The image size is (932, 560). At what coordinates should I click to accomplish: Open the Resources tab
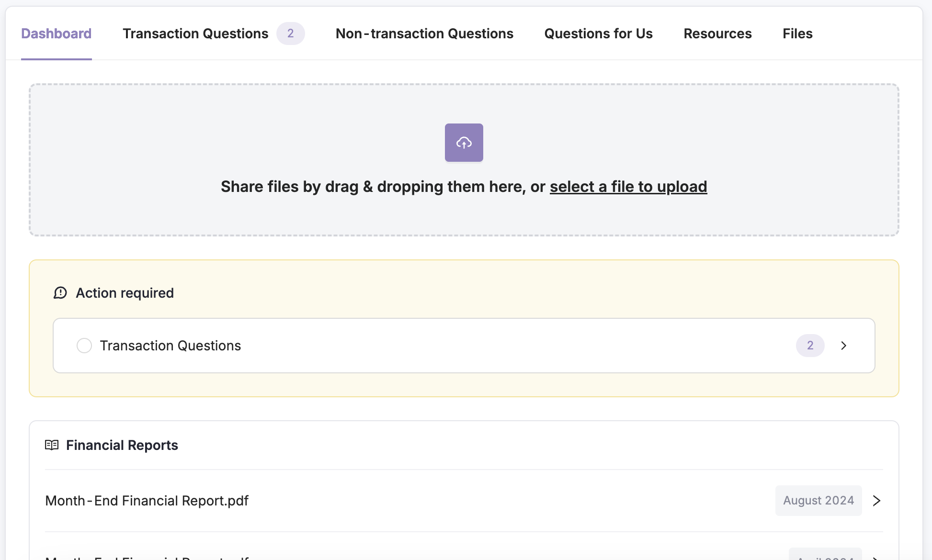717,34
